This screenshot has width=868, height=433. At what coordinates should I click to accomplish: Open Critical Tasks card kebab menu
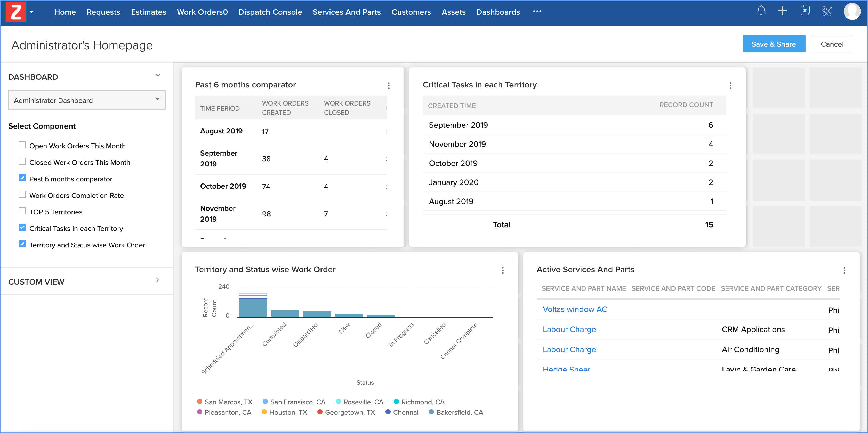coord(730,86)
